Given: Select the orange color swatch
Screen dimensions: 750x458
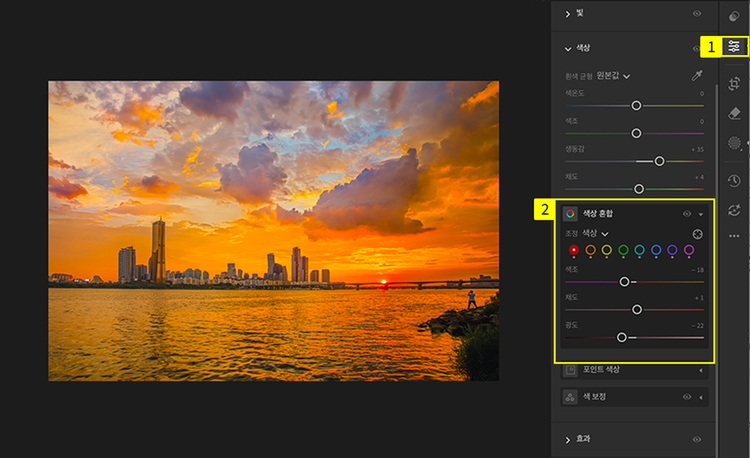Looking at the screenshot, I should (x=590, y=250).
